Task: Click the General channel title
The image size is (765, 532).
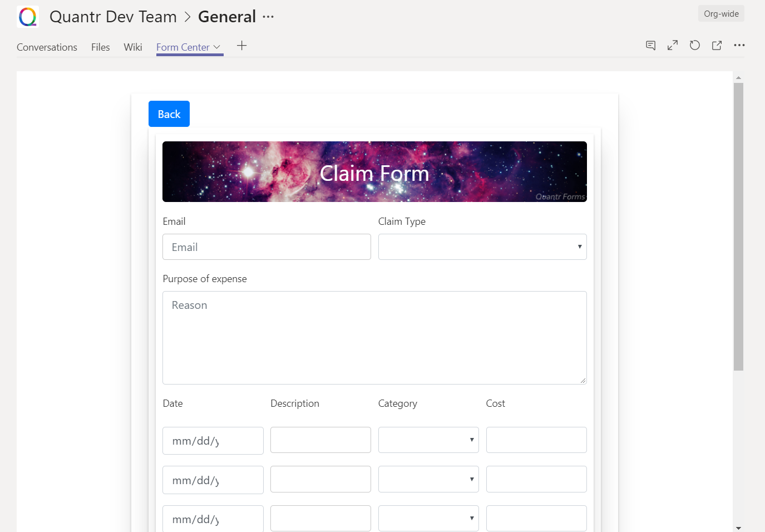Action: tap(227, 17)
